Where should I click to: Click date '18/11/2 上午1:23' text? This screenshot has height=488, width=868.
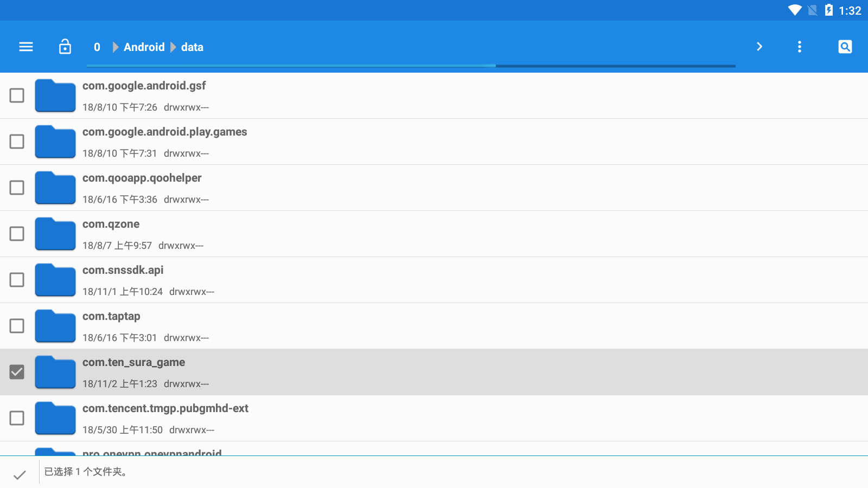[x=120, y=384]
